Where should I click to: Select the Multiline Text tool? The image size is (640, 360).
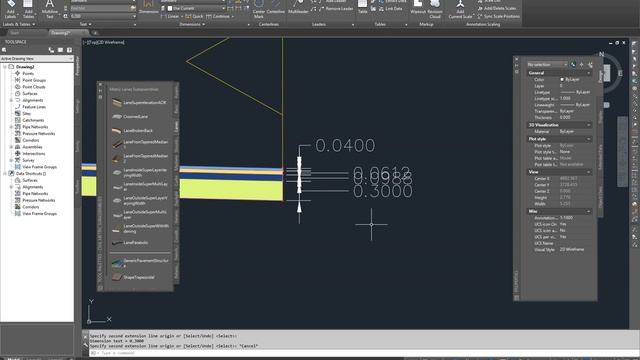point(49,9)
